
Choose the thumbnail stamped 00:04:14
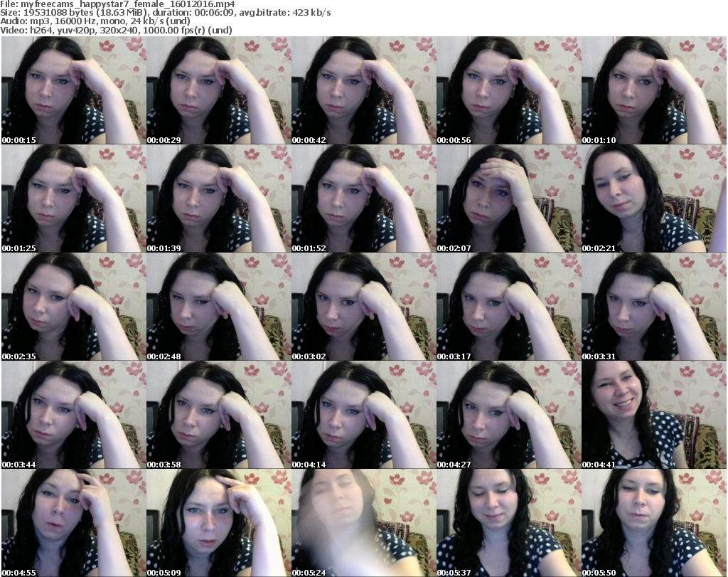[363, 415]
